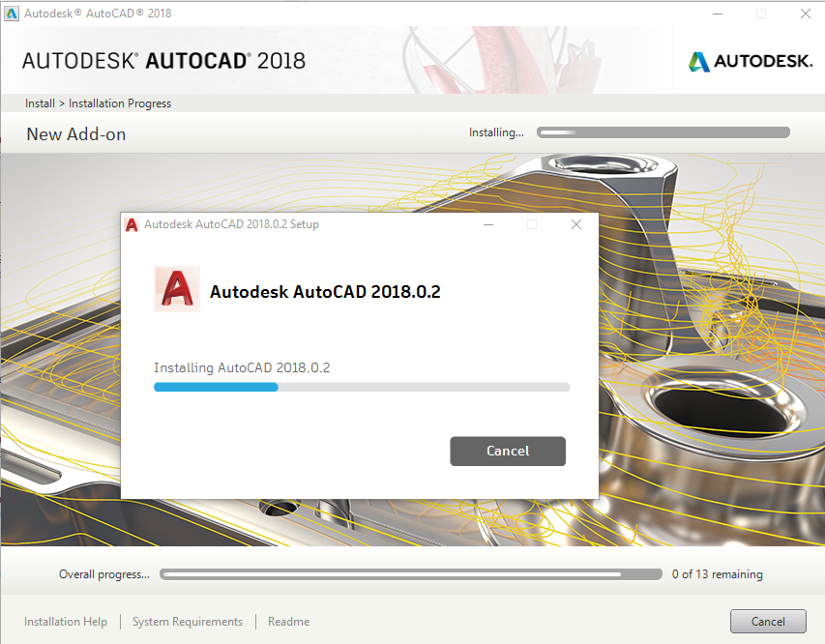Click the red AutoCAD logo in setup dialog

[x=177, y=289]
